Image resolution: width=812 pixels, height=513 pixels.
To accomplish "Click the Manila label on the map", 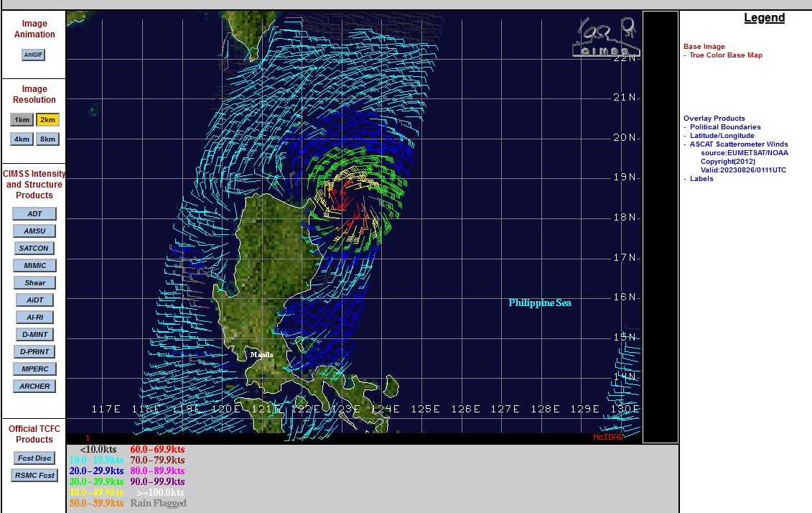I will click(261, 355).
